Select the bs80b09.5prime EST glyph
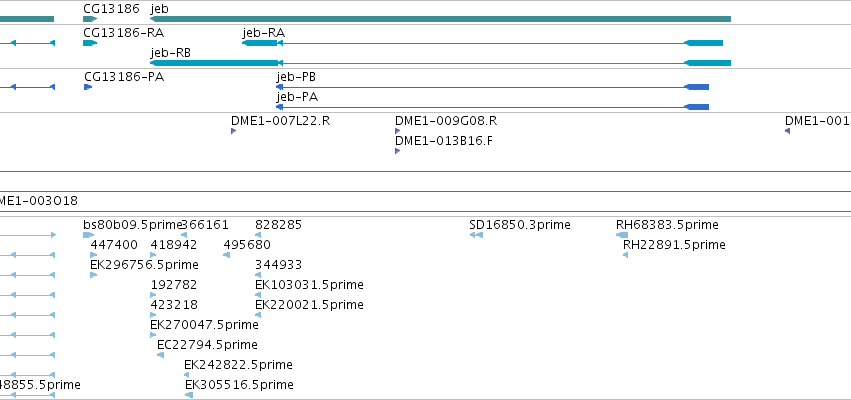The image size is (851, 400). click(88, 235)
